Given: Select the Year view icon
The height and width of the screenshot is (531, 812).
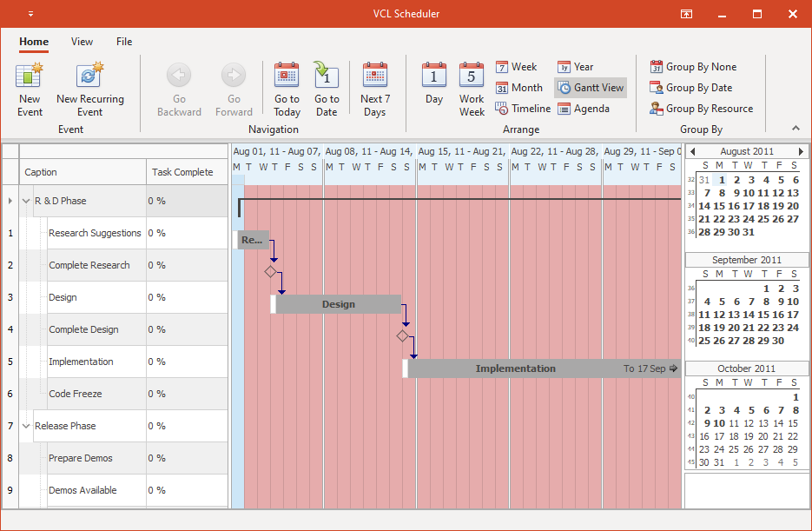Looking at the screenshot, I should (x=574, y=66).
